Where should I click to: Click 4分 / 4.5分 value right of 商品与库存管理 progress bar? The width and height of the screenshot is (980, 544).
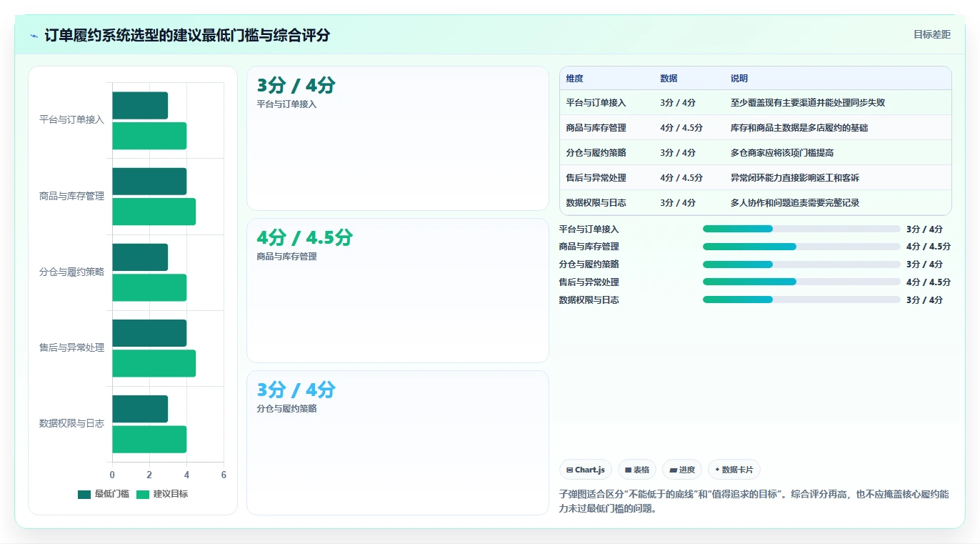click(929, 247)
